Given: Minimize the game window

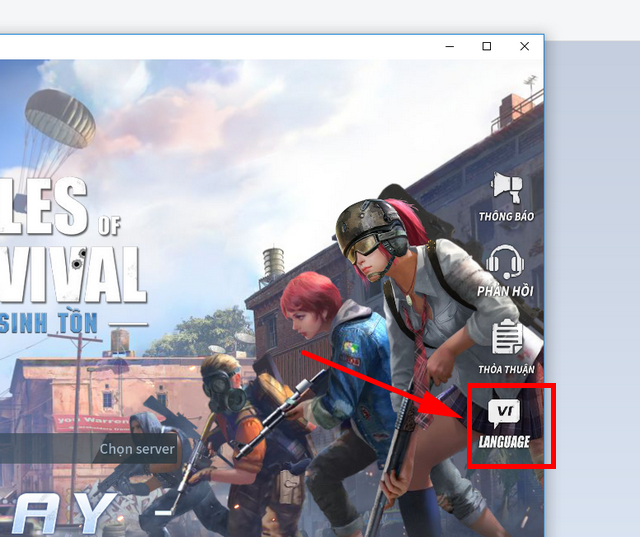Looking at the screenshot, I should coord(450,47).
